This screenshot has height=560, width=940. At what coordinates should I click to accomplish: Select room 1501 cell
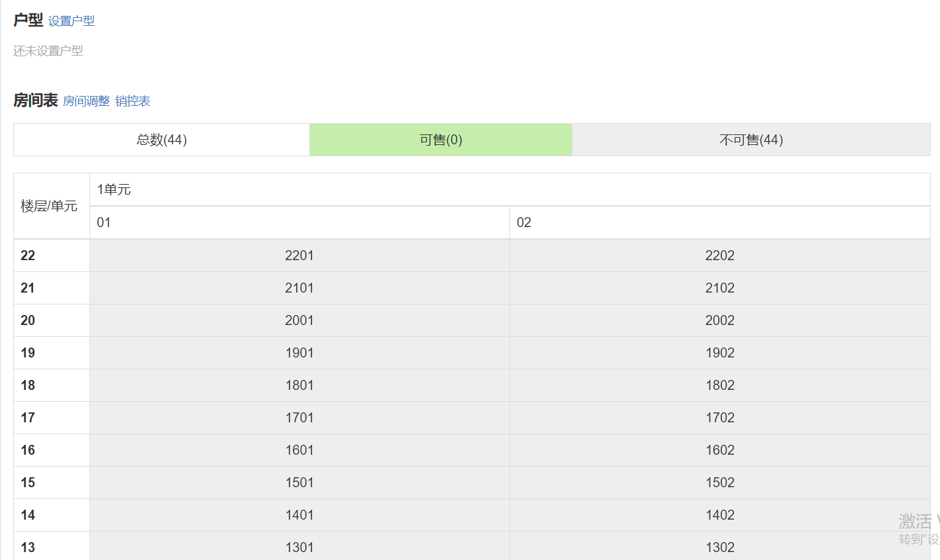click(299, 483)
